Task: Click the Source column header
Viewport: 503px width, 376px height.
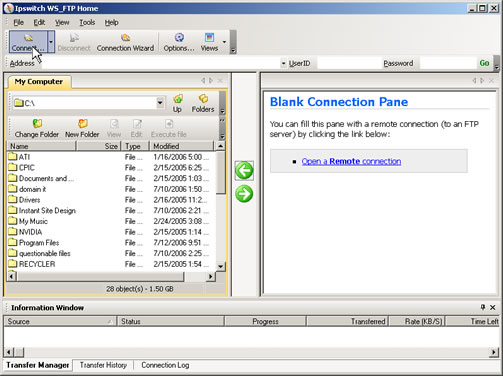Action: click(x=60, y=321)
